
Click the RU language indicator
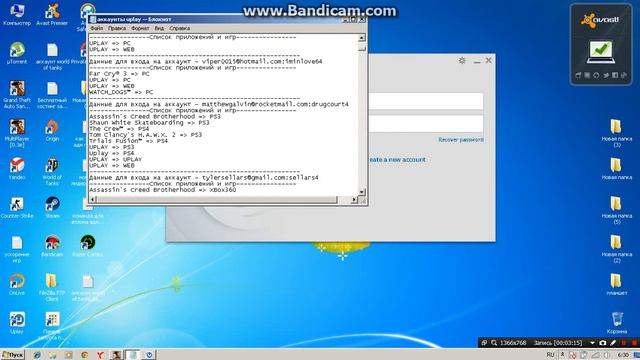(550, 355)
